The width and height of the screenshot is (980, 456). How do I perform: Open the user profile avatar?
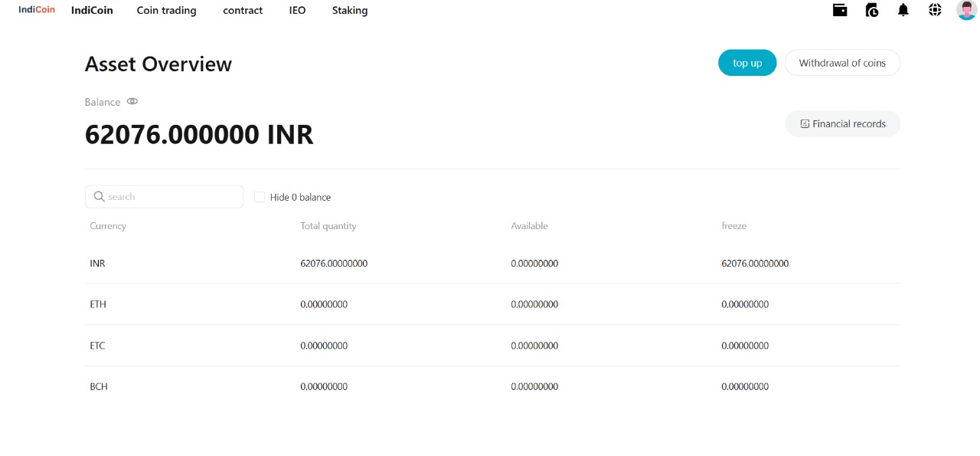966,10
